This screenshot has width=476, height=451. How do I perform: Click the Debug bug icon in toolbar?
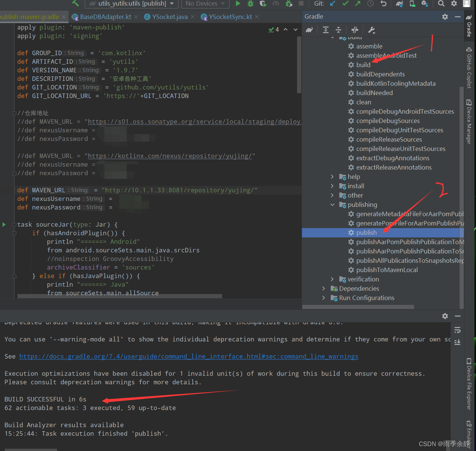click(x=250, y=4)
